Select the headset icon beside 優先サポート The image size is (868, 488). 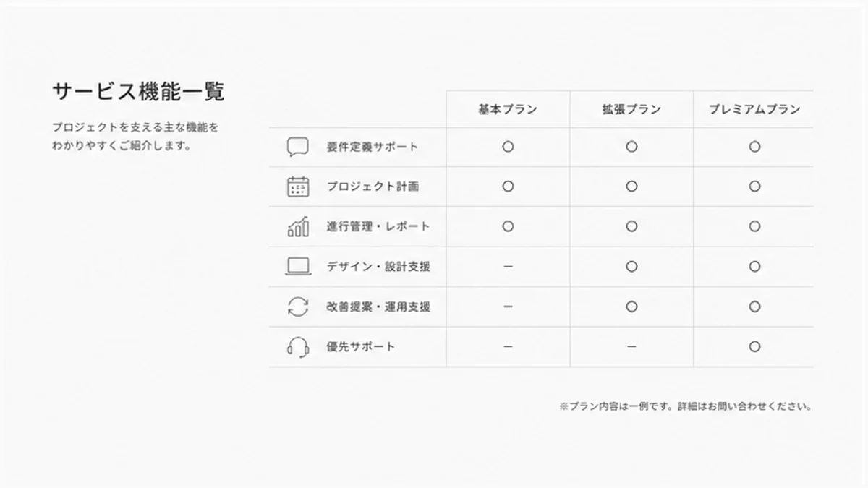pyautogui.click(x=297, y=347)
